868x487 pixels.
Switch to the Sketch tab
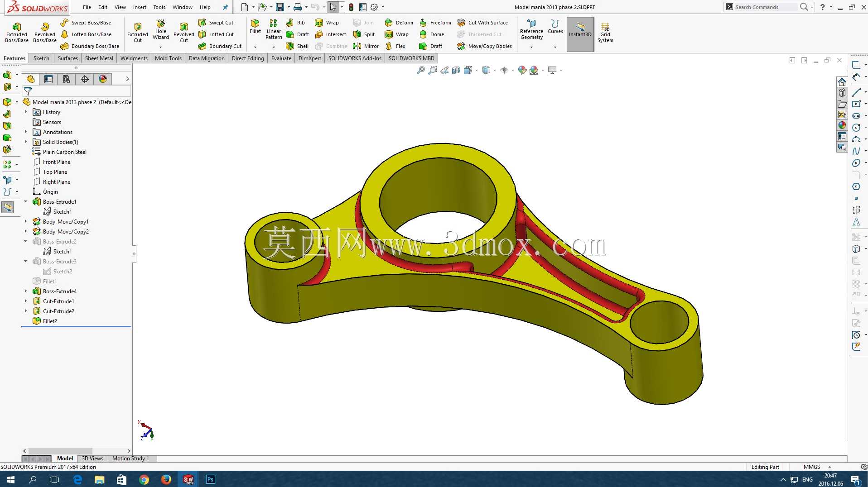[41, 58]
